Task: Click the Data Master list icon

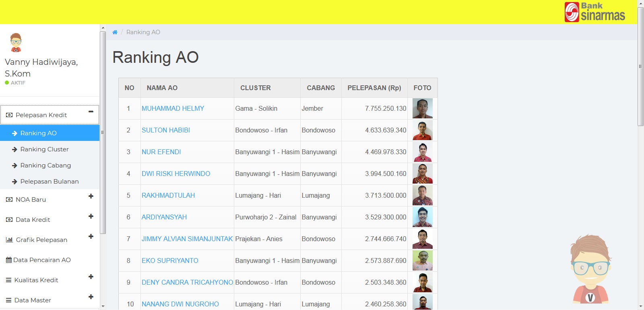Action: click(x=8, y=300)
